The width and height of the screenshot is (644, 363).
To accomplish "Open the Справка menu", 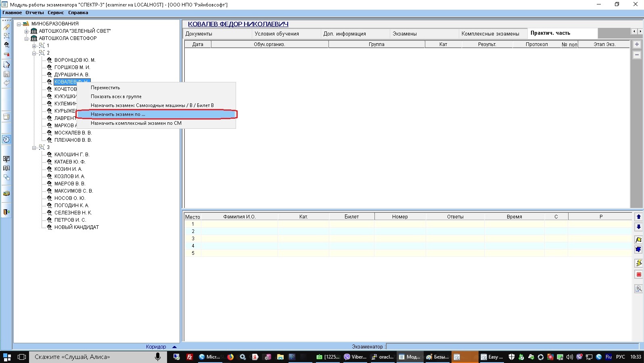I will [x=78, y=13].
